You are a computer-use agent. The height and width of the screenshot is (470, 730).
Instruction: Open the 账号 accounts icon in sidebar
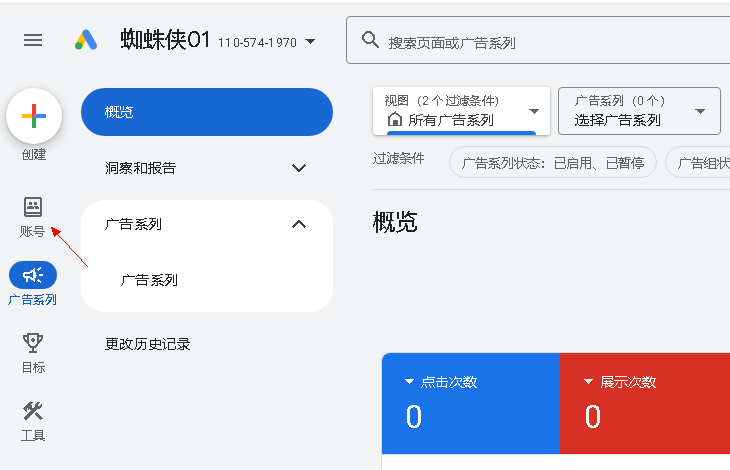pos(33,207)
